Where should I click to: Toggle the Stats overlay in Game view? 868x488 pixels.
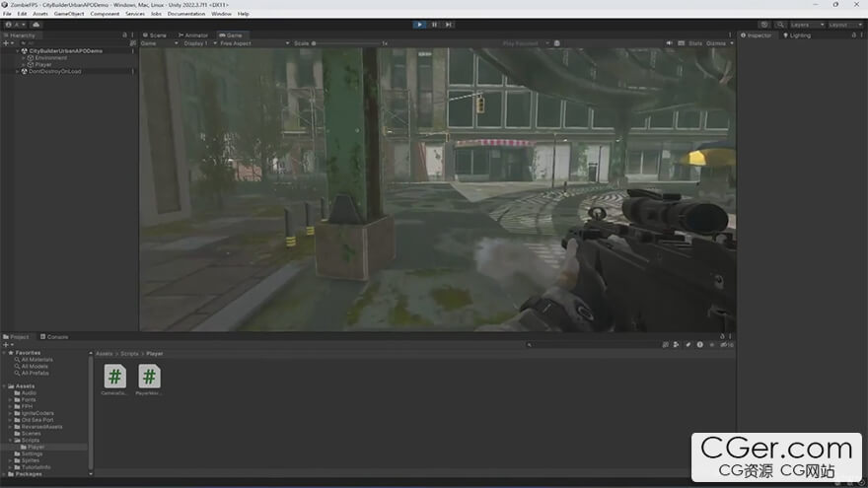click(x=694, y=43)
